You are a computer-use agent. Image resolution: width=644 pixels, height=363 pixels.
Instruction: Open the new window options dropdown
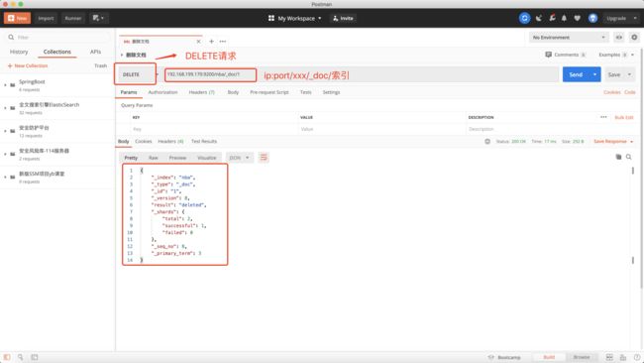[x=98, y=18]
